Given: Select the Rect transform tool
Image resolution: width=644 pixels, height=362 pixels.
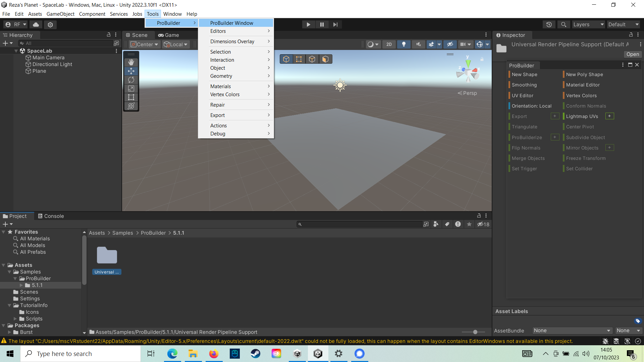Looking at the screenshot, I should [x=131, y=97].
